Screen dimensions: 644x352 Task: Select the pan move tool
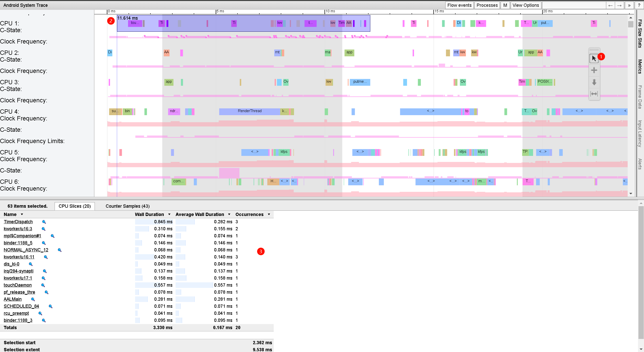594,70
